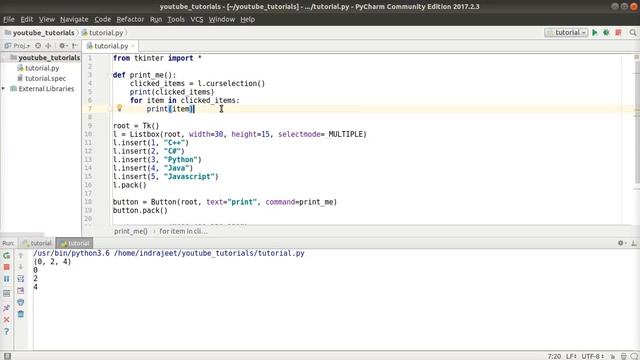The image size is (640, 360).
Task: Click the intention lightbulb on line 7
Action: pyautogui.click(x=119, y=108)
